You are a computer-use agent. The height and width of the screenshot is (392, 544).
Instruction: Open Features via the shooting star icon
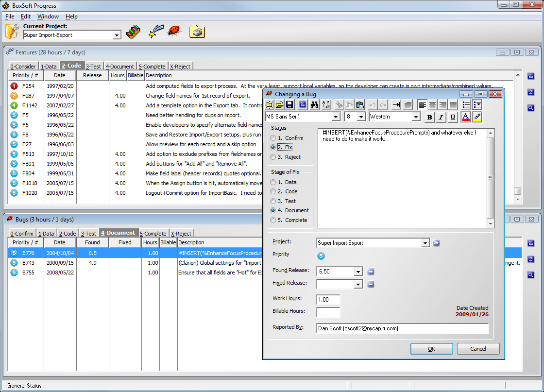click(156, 31)
